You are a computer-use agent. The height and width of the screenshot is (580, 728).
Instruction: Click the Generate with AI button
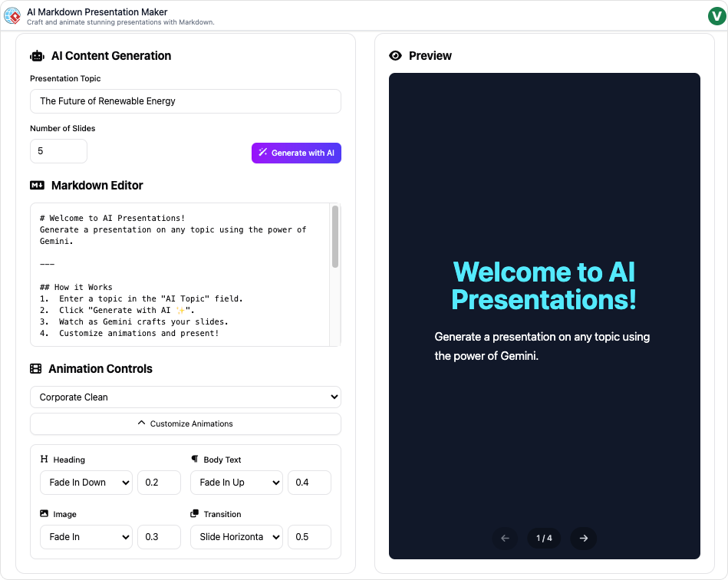click(x=296, y=153)
